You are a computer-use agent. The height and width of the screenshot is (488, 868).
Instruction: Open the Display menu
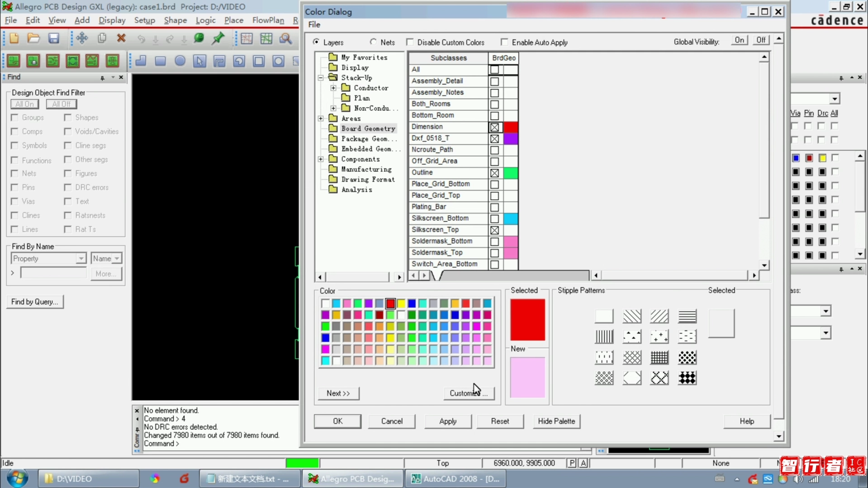pyautogui.click(x=112, y=20)
